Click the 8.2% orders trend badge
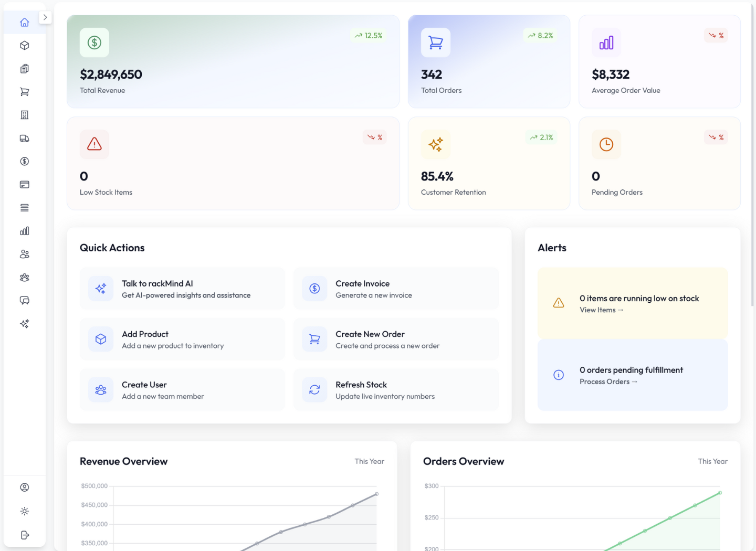The width and height of the screenshot is (756, 551). (540, 36)
